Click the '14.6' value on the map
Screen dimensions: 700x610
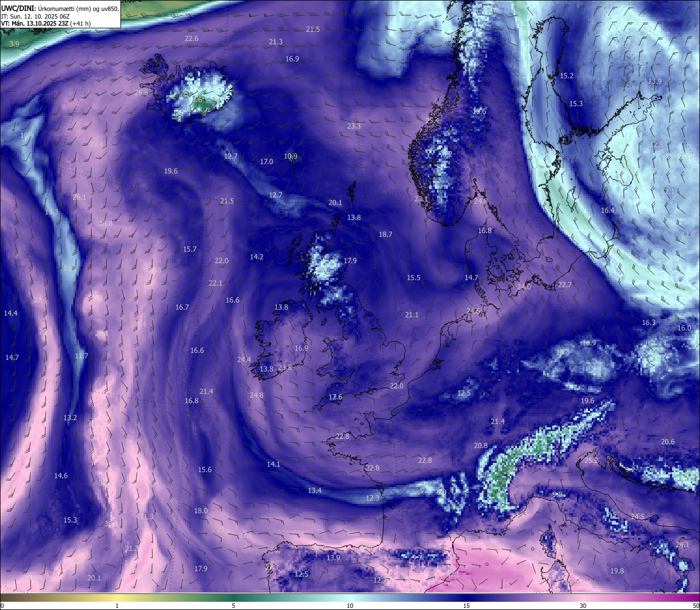[61, 475]
